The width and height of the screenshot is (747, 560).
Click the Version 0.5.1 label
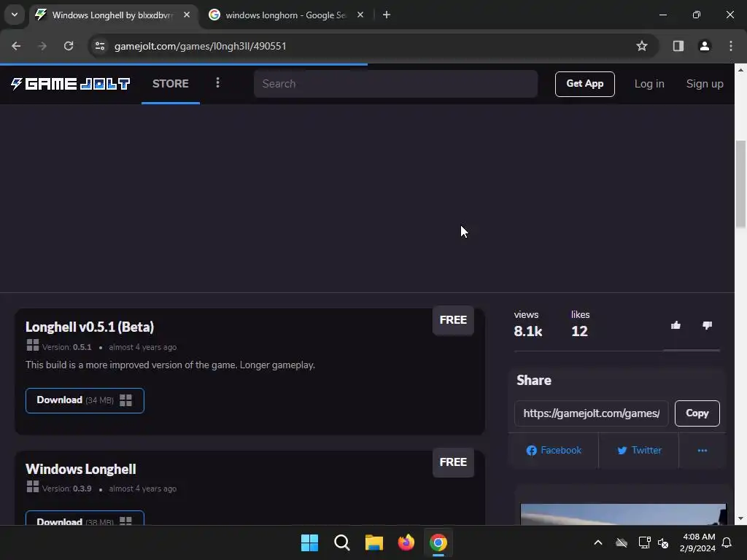(x=66, y=347)
